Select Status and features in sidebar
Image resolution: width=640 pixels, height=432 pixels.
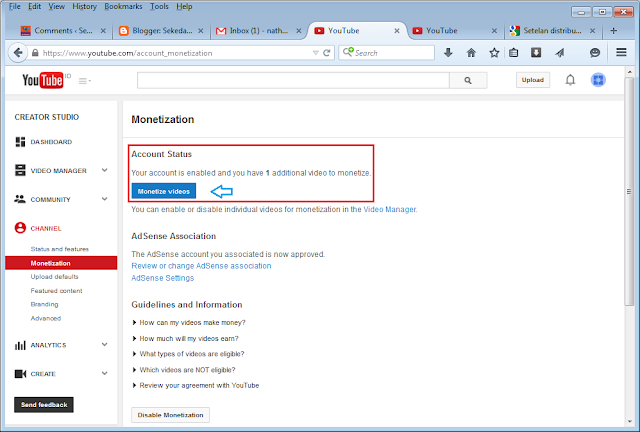tap(60, 249)
